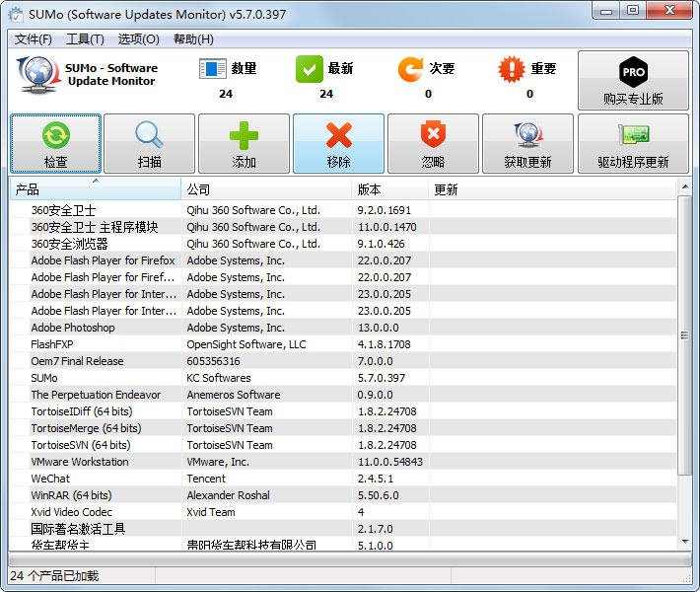The height and width of the screenshot is (592, 700).
Task: Sort by the 更新 column header
Action: pos(552,189)
